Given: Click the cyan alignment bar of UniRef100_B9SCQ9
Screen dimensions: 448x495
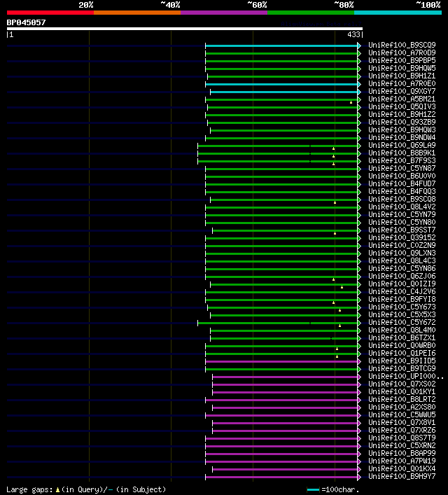Looking at the screenshot, I should pyautogui.click(x=281, y=46).
